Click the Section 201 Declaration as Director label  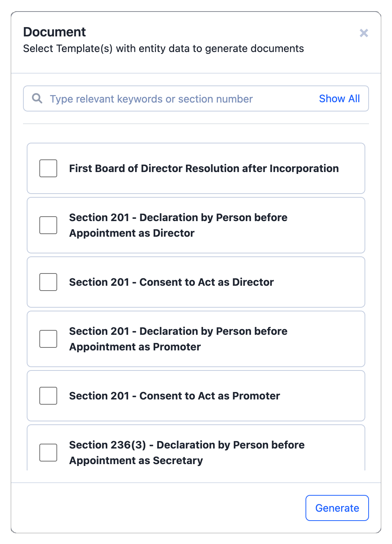(x=178, y=225)
